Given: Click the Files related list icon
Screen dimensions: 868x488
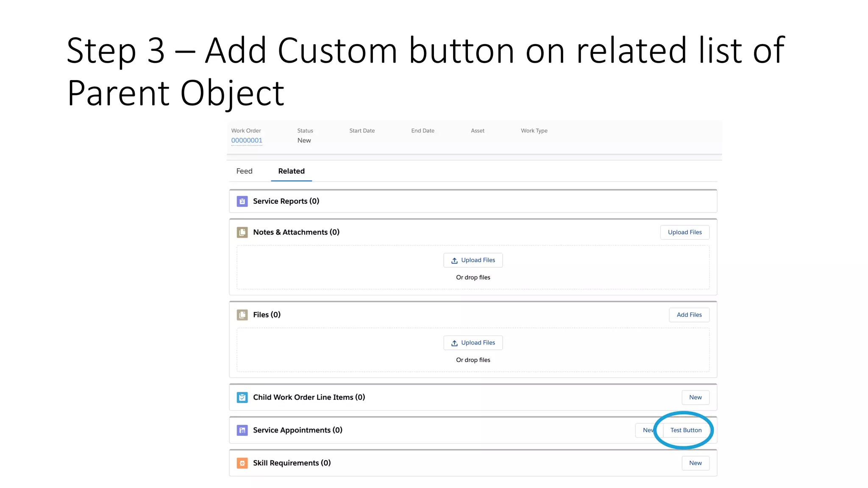Looking at the screenshot, I should (x=242, y=315).
